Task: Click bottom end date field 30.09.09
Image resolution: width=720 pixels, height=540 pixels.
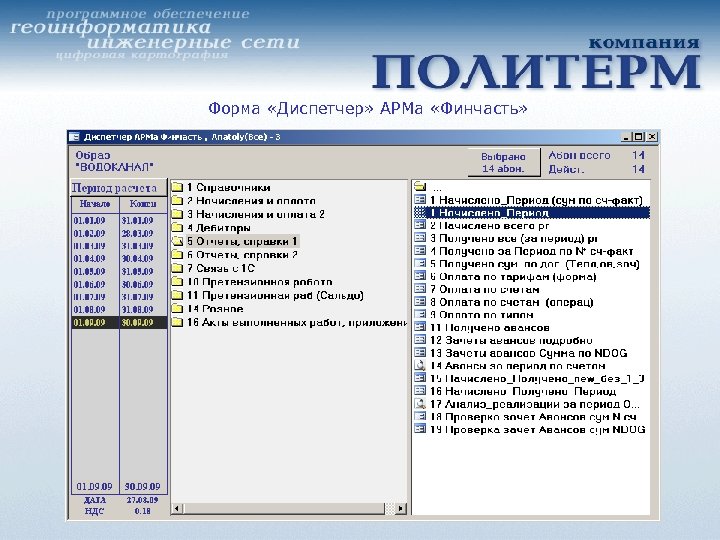Action: (143, 486)
